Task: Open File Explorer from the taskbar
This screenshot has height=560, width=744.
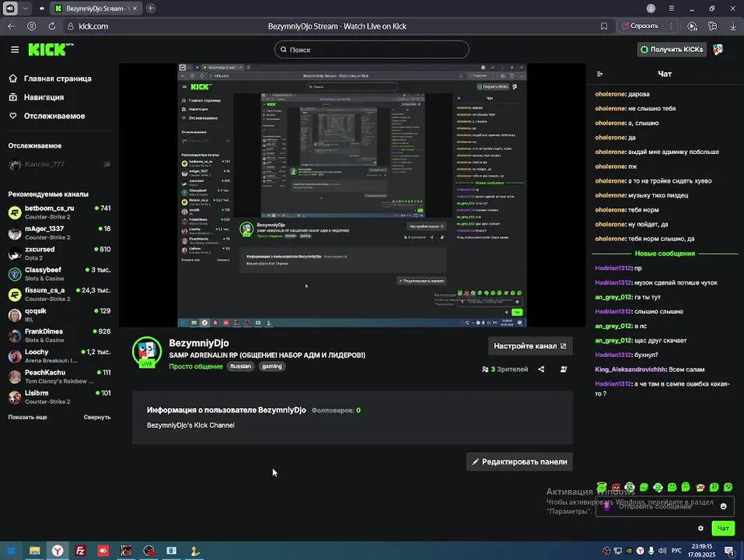Action: point(35,551)
